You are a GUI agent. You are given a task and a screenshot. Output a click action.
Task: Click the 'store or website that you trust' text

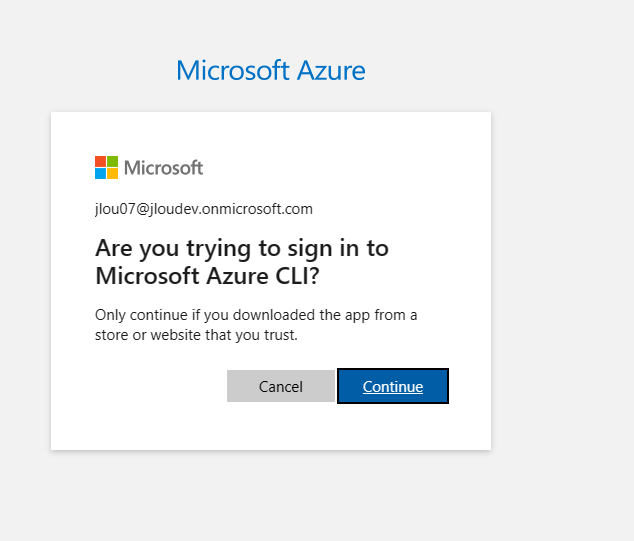click(x=196, y=335)
